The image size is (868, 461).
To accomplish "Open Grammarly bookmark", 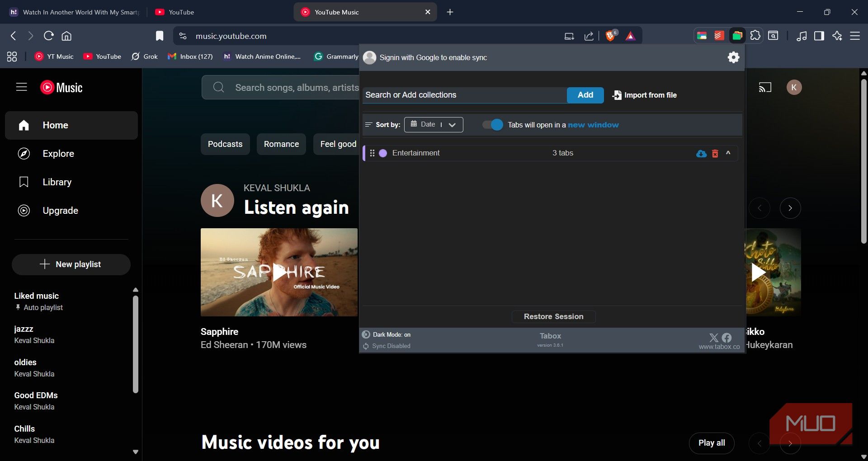I will [x=336, y=56].
